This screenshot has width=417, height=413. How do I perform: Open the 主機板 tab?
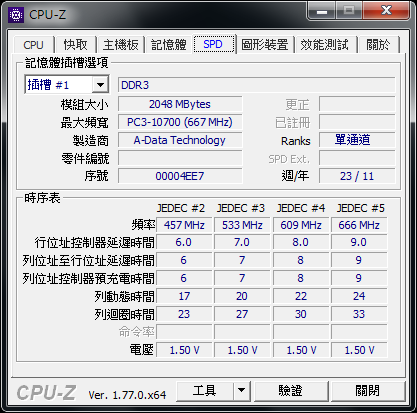120,45
